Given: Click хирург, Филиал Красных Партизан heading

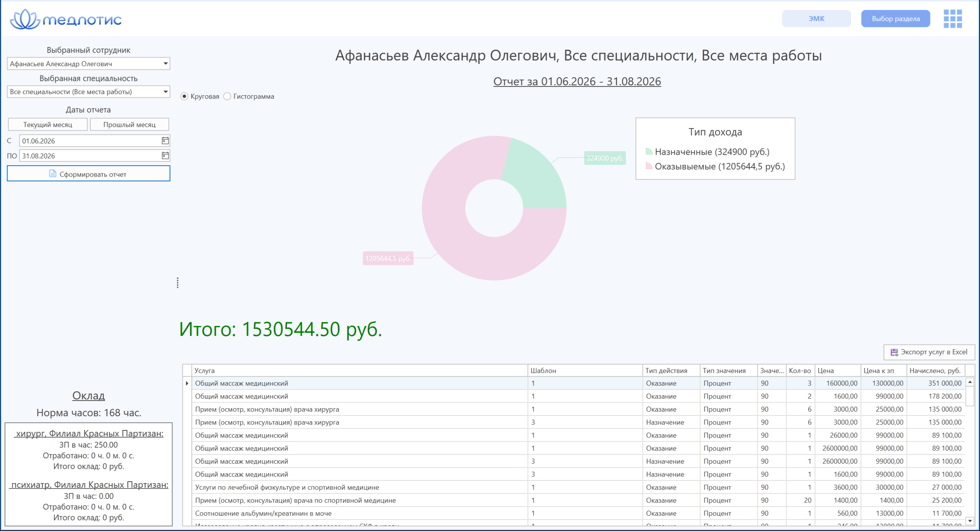Looking at the screenshot, I should coord(89,433).
